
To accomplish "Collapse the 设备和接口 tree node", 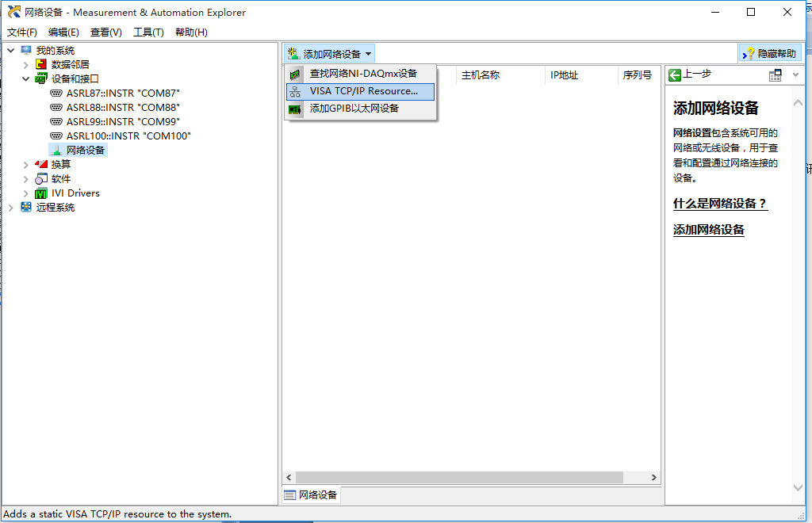I will [25, 78].
